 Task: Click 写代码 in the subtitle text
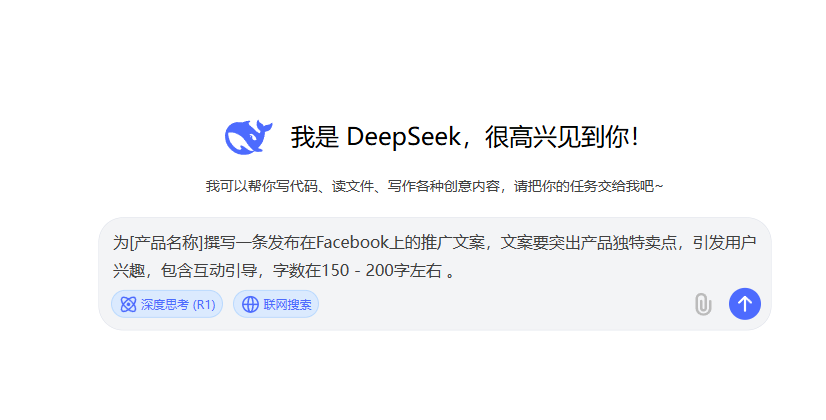(x=297, y=186)
